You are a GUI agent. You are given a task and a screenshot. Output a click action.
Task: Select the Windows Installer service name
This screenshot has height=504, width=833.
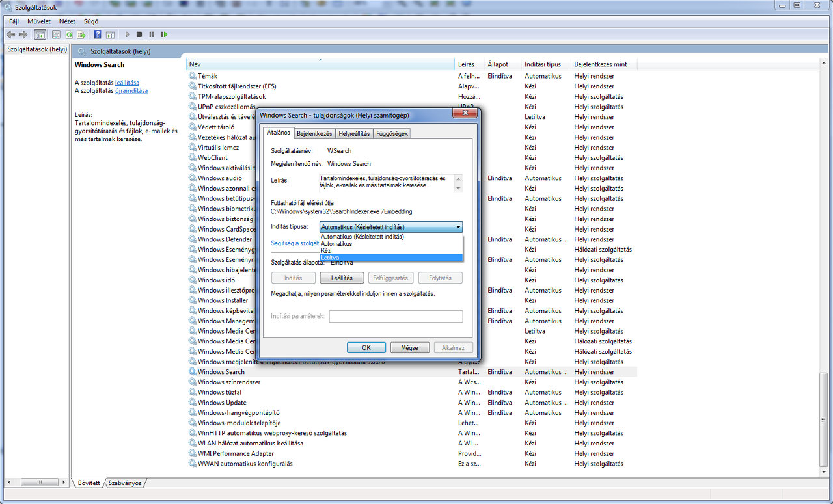click(223, 300)
